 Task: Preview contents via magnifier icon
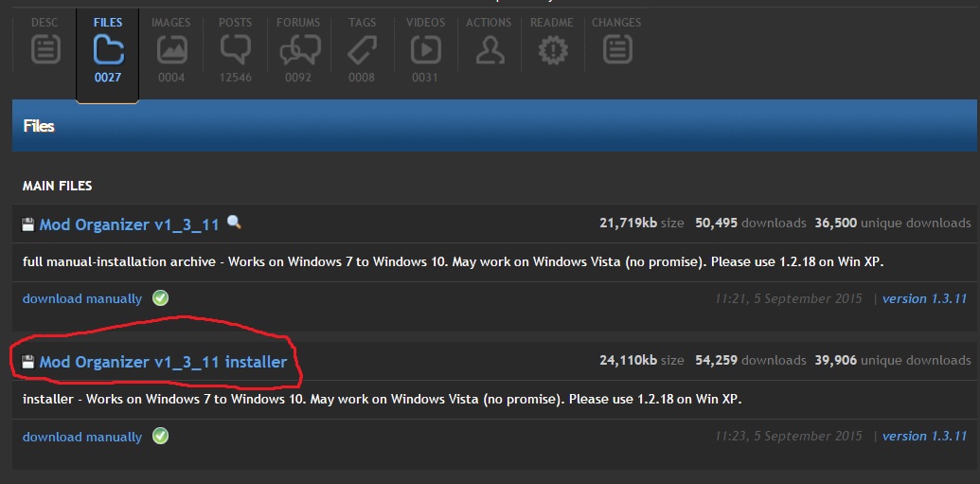(234, 222)
